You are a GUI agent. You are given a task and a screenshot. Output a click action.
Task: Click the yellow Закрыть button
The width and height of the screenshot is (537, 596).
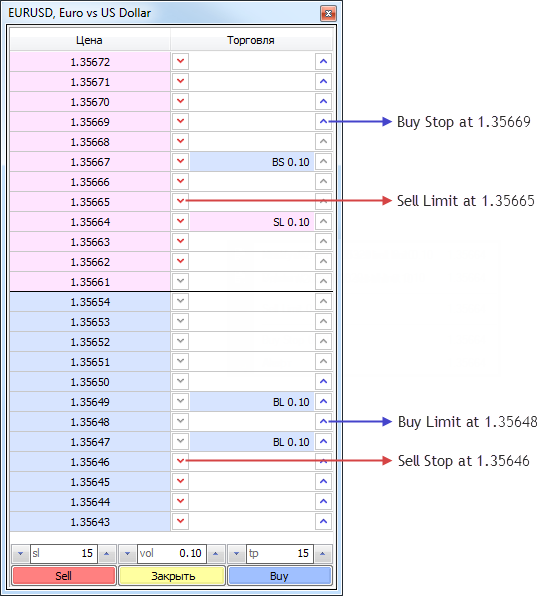pos(172,576)
